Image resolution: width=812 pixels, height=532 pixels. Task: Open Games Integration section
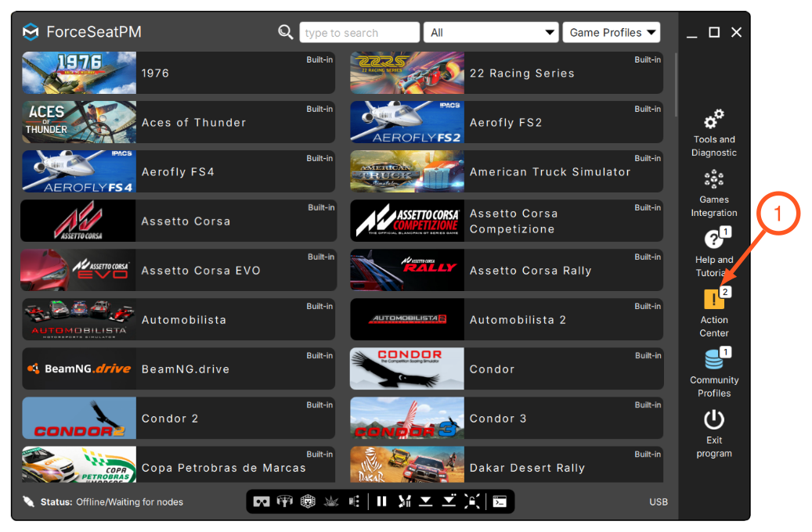[713, 193]
